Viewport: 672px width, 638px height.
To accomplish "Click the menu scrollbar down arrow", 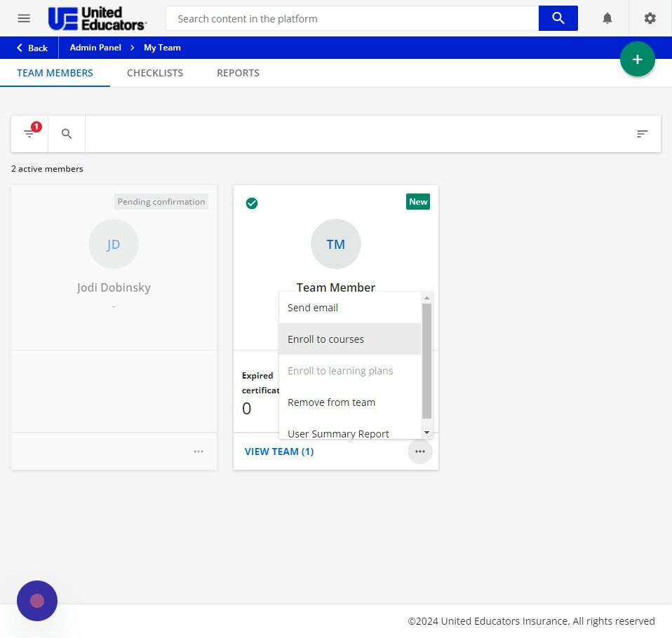I will 427,433.
